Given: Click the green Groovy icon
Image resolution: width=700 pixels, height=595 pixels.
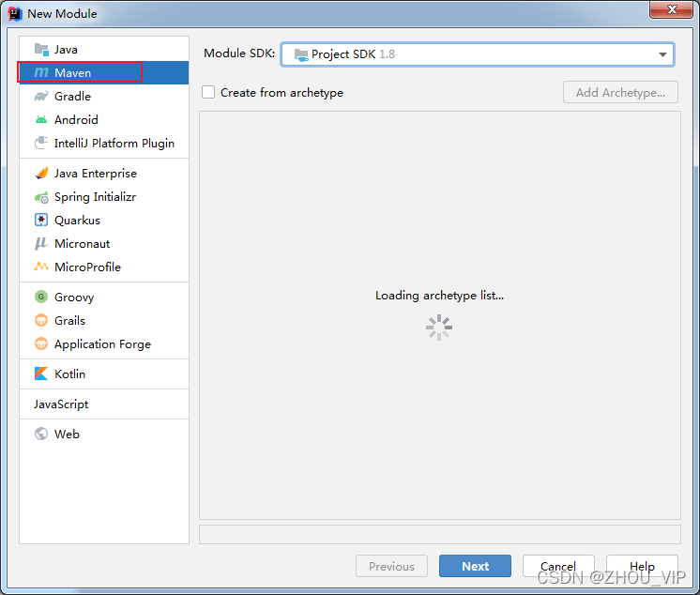Looking at the screenshot, I should (41, 297).
